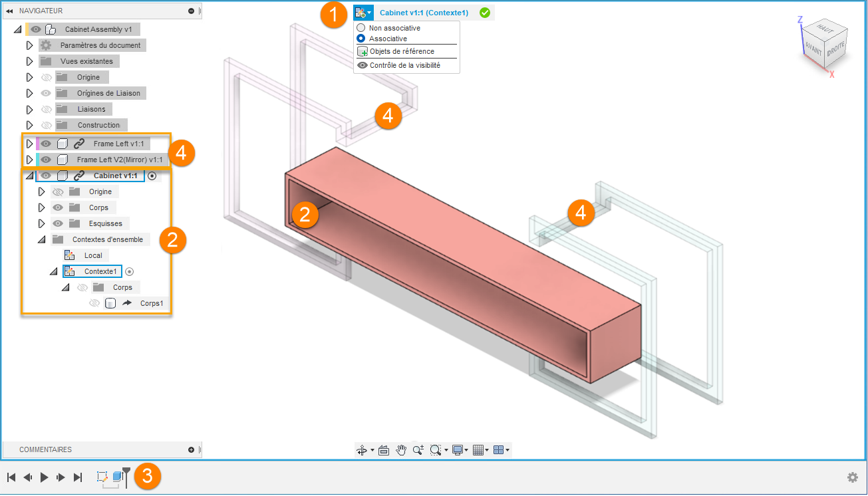Hide the Esquisses folder
Viewport: 868px width, 496px height.
point(58,223)
